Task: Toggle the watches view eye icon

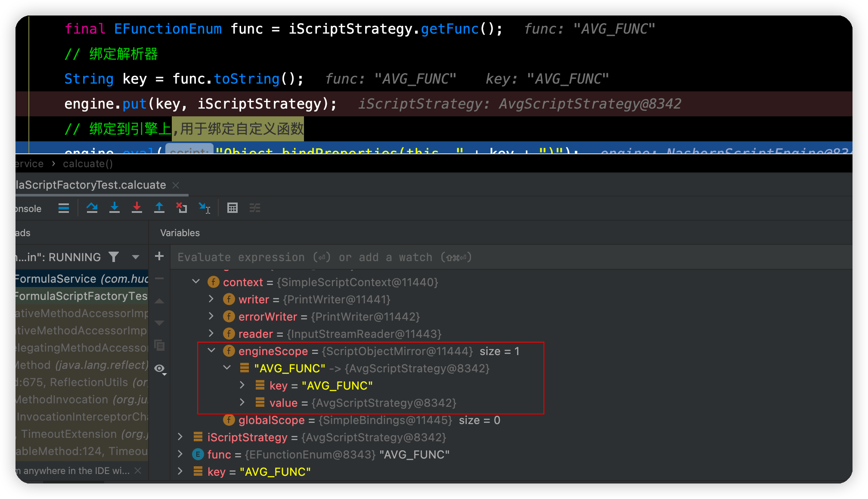Action: (x=160, y=368)
